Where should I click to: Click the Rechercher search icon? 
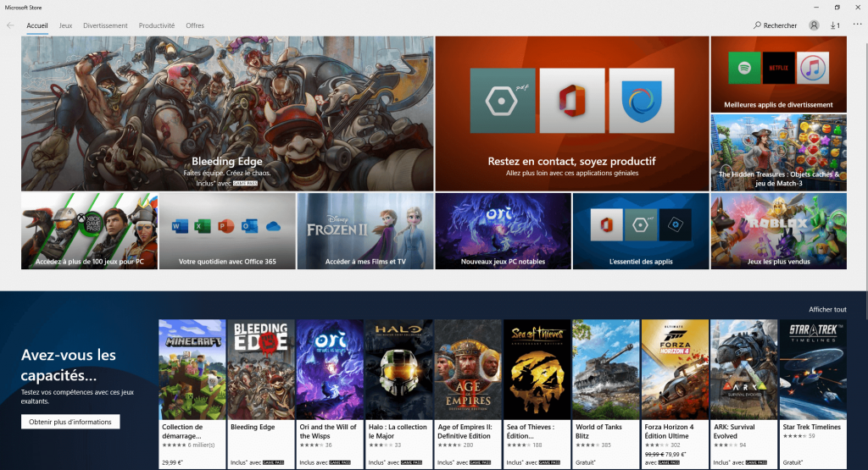pos(758,25)
